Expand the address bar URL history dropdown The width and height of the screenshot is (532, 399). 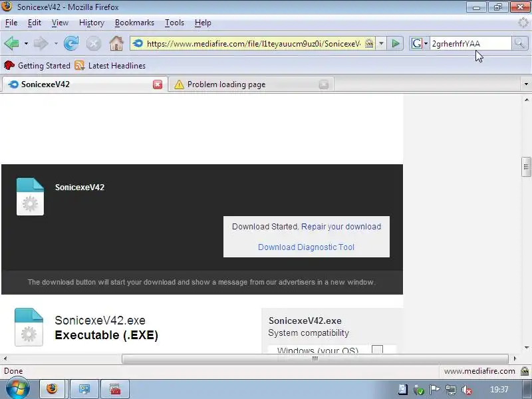tap(381, 43)
